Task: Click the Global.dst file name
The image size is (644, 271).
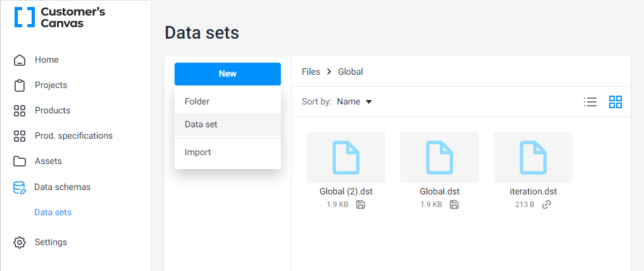Action: point(440,192)
